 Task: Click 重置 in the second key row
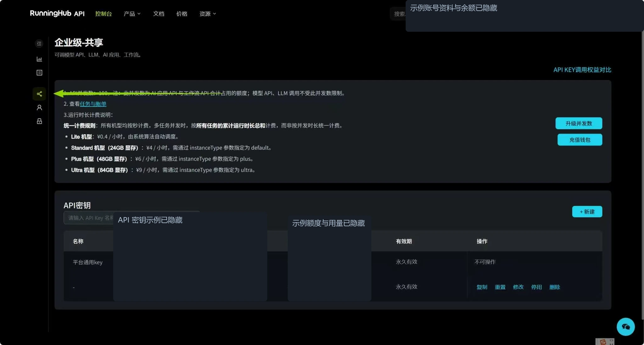point(500,287)
